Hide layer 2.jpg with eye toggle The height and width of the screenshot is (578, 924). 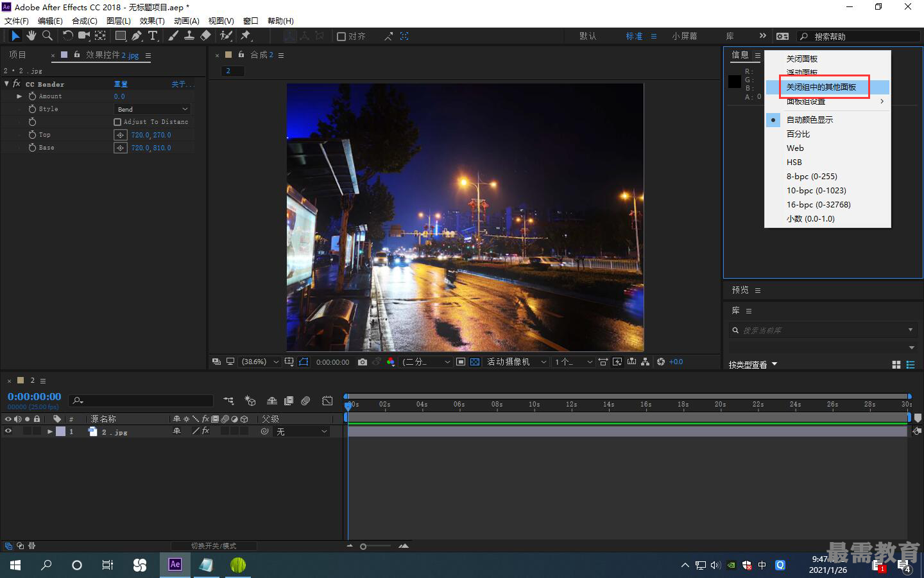tap(8, 432)
